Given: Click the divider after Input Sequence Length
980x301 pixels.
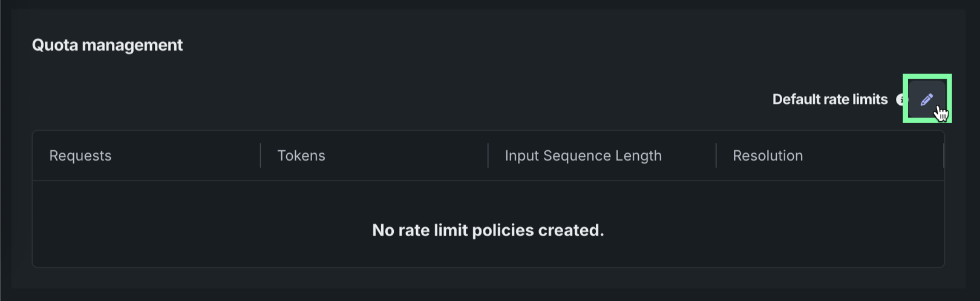Looking at the screenshot, I should (716, 156).
